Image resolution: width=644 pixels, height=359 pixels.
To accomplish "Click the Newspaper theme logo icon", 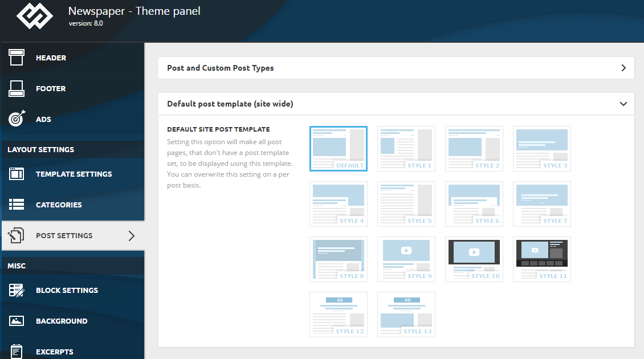I will coord(35,17).
